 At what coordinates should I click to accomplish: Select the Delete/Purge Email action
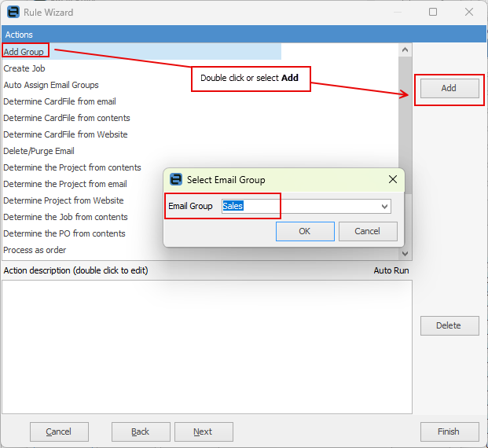click(x=39, y=151)
